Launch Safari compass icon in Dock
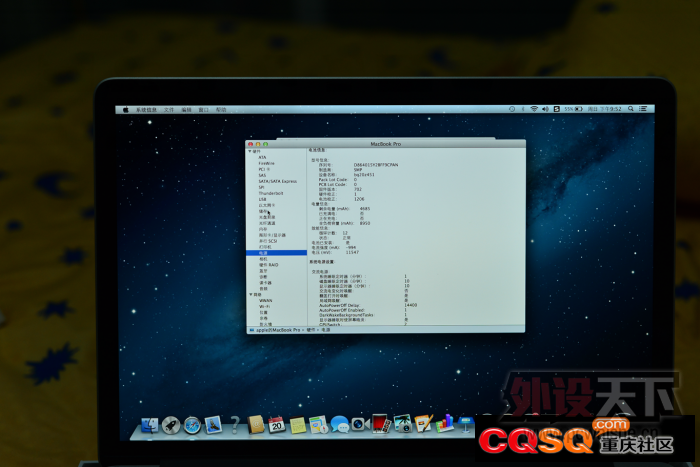Viewport: 700px width, 467px height. [192, 425]
